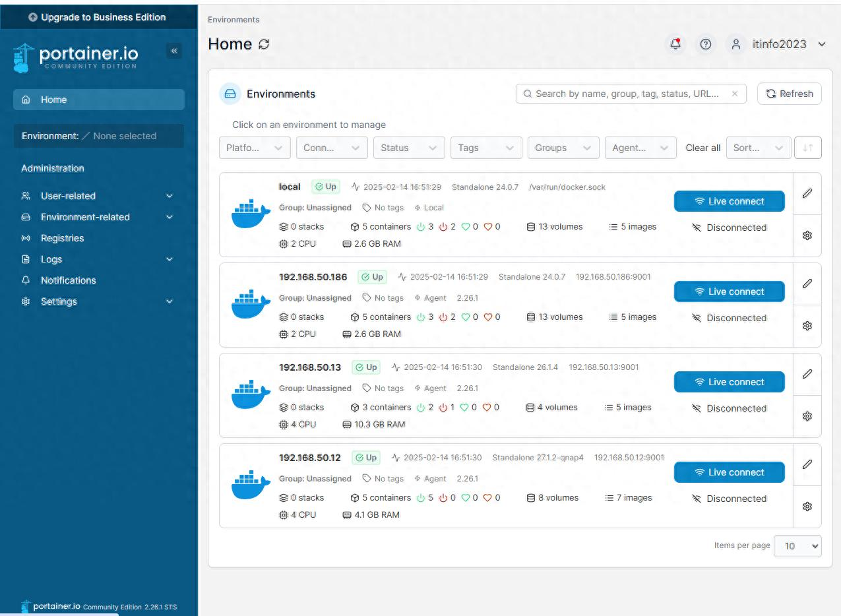841x616 pixels.
Task: Click the pencil edit icon for 192.168.50.12
Action: (x=807, y=464)
